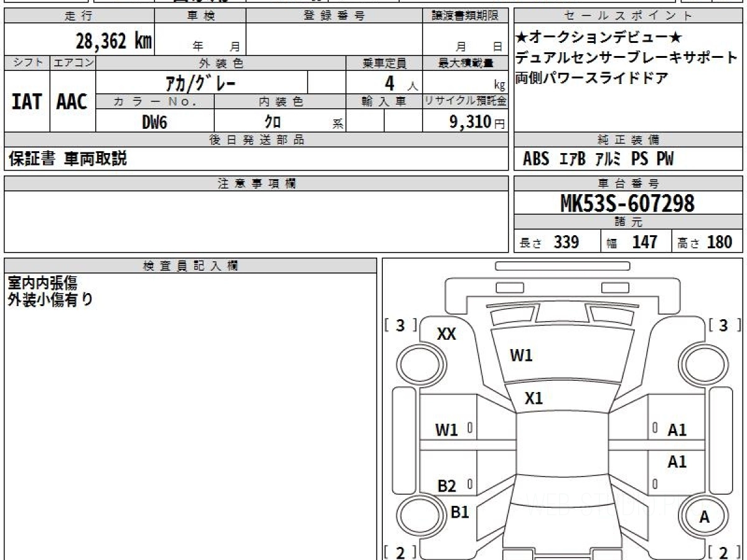Screen dimensions: 747x560
Task: Click the 輸入車 header
Action: tap(384, 101)
